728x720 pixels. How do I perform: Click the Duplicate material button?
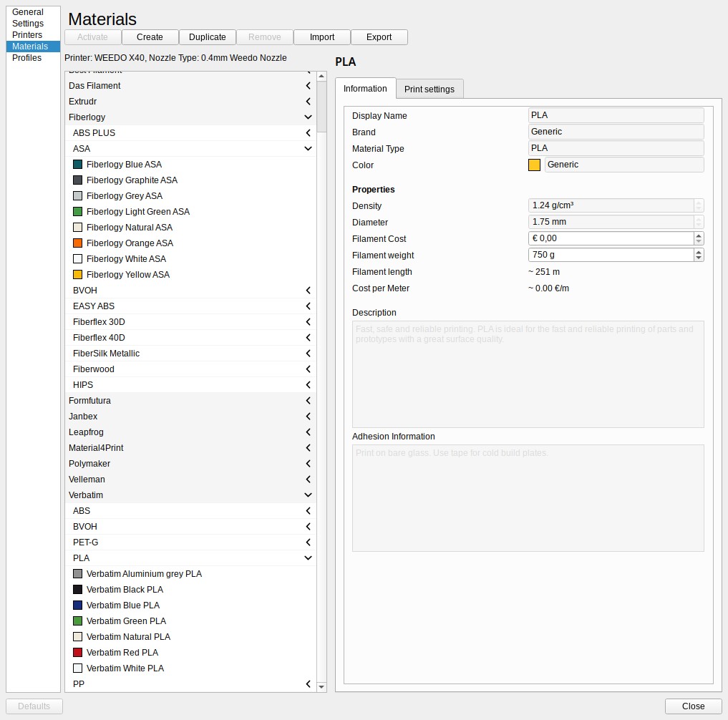click(208, 37)
